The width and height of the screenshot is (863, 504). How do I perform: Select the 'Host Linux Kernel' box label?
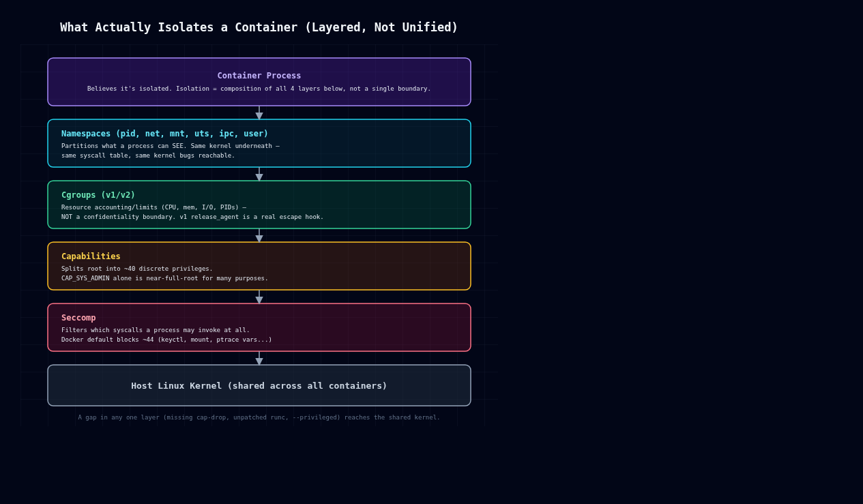pyautogui.click(x=259, y=386)
